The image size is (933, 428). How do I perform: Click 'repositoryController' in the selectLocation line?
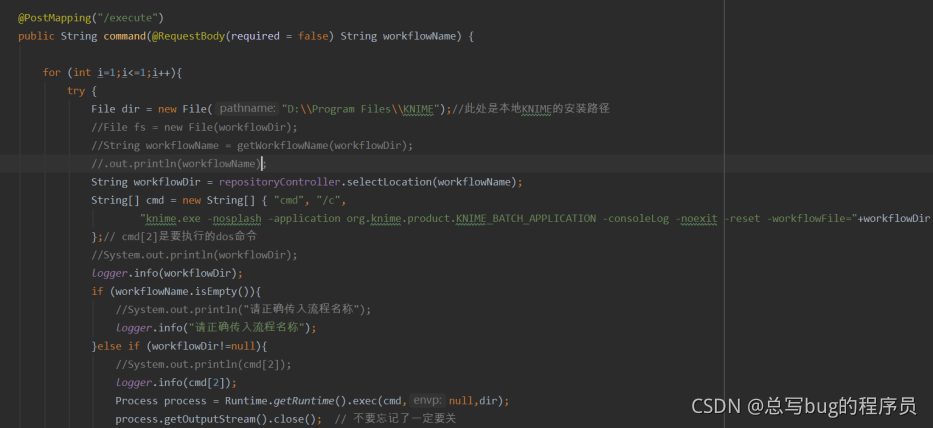click(280, 182)
